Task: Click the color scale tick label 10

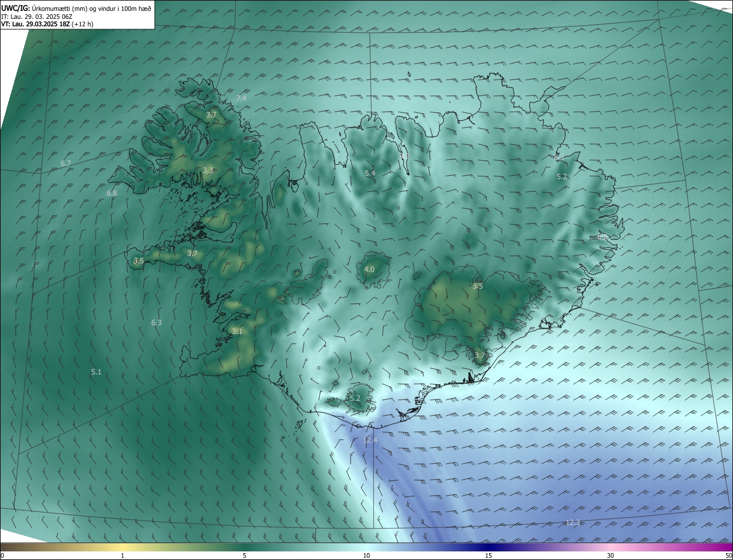Action: coord(366,555)
